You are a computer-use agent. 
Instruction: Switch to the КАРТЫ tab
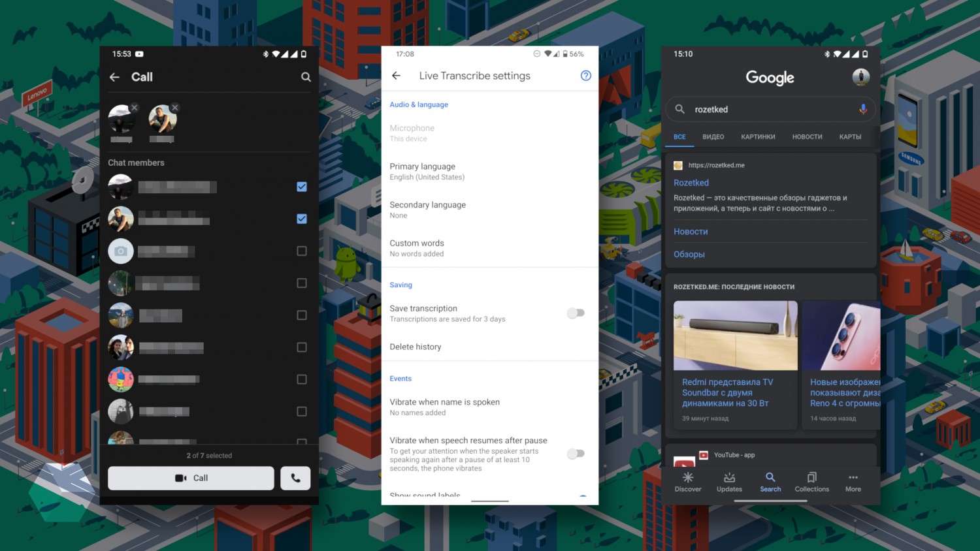(850, 137)
